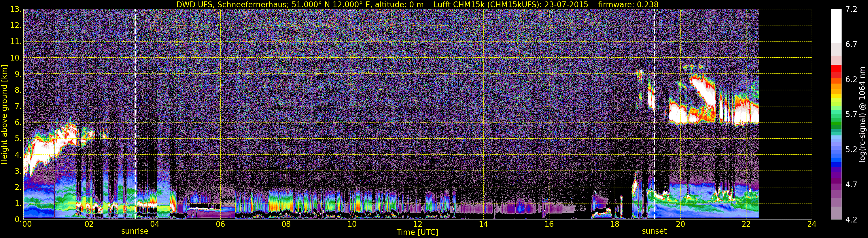This screenshot has width=868, height=238.
Task: Click the "13." height axis tick label
Action: point(16,9)
